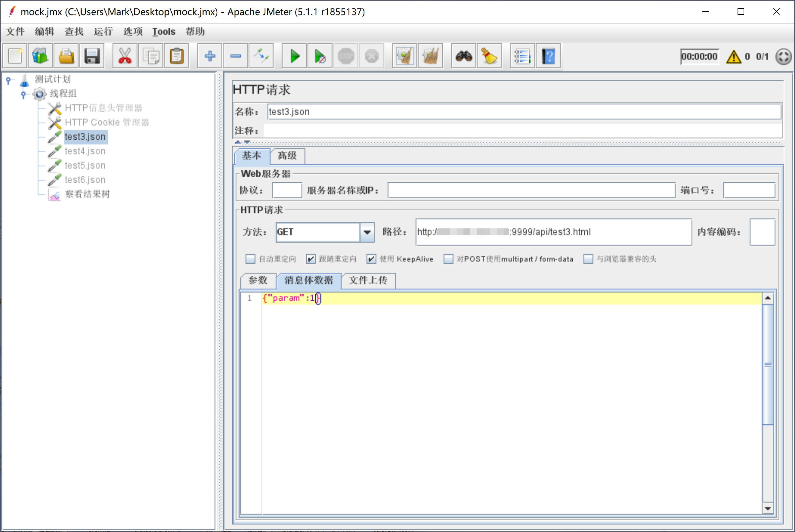The image size is (795, 532).
Task: Open the Templates icon
Action: [x=40, y=56]
